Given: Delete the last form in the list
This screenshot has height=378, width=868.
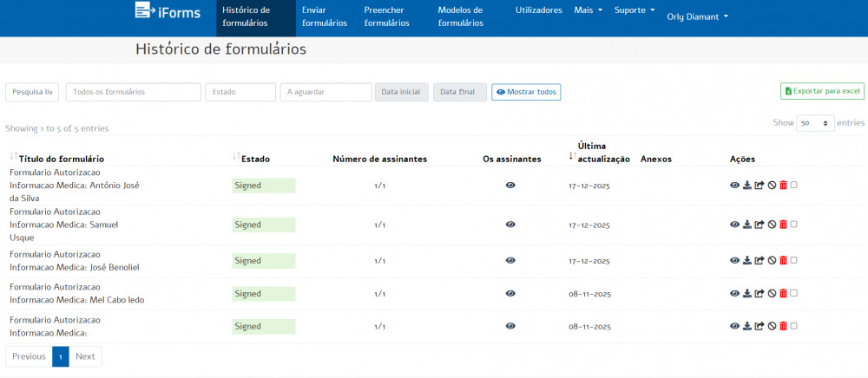Looking at the screenshot, I should 783,326.
